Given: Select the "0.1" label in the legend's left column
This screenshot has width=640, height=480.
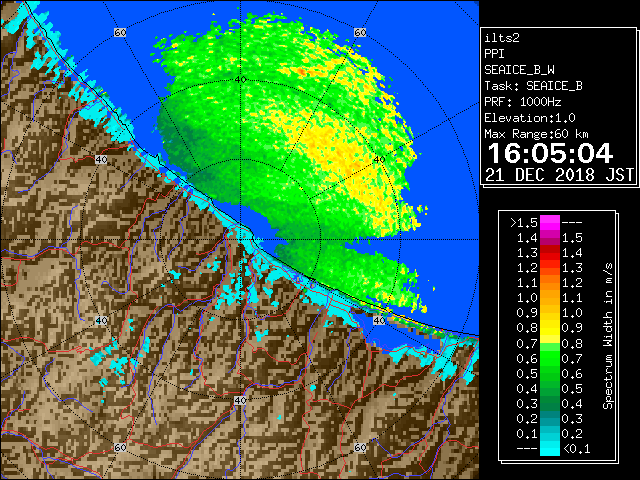Looking at the screenshot, I should [x=527, y=433].
